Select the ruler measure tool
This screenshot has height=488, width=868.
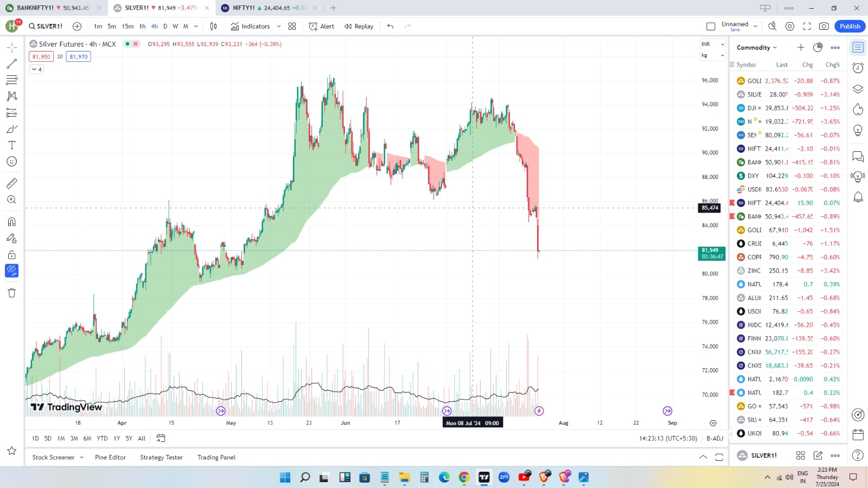11,183
